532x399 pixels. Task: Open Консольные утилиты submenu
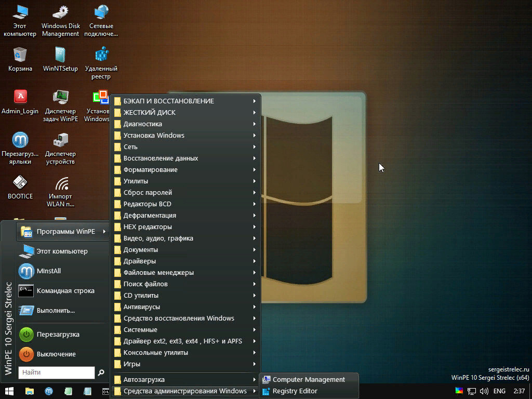pyautogui.click(x=185, y=353)
